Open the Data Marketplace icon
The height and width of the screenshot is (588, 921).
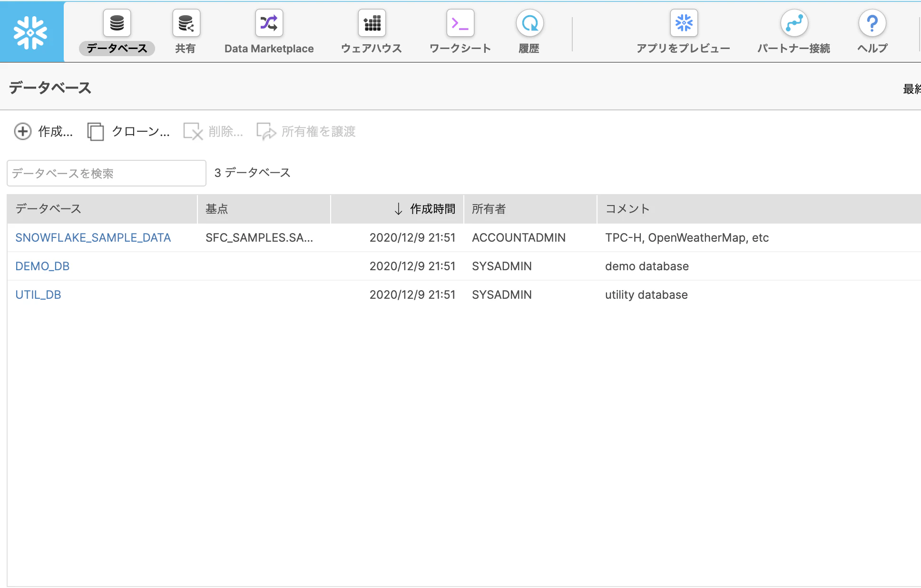tap(269, 23)
